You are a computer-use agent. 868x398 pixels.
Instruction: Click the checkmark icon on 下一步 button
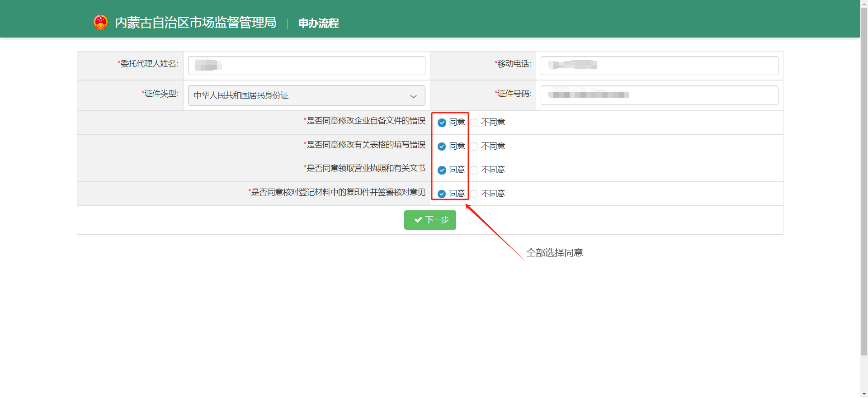418,220
